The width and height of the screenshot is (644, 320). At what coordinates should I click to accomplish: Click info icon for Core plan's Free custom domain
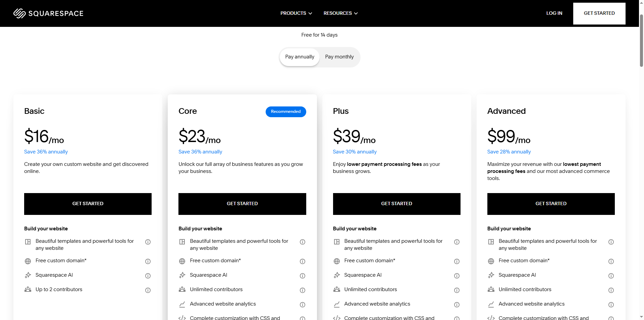click(302, 261)
